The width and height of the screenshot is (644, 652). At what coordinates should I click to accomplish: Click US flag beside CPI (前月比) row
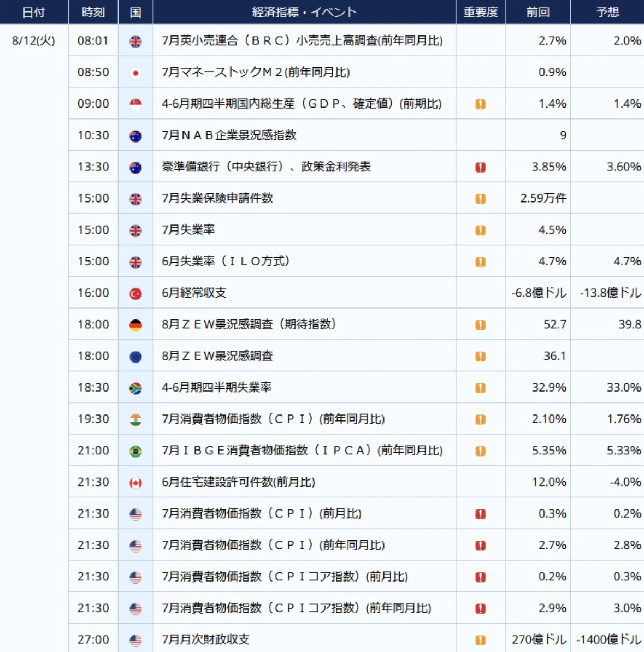pyautogui.click(x=135, y=514)
